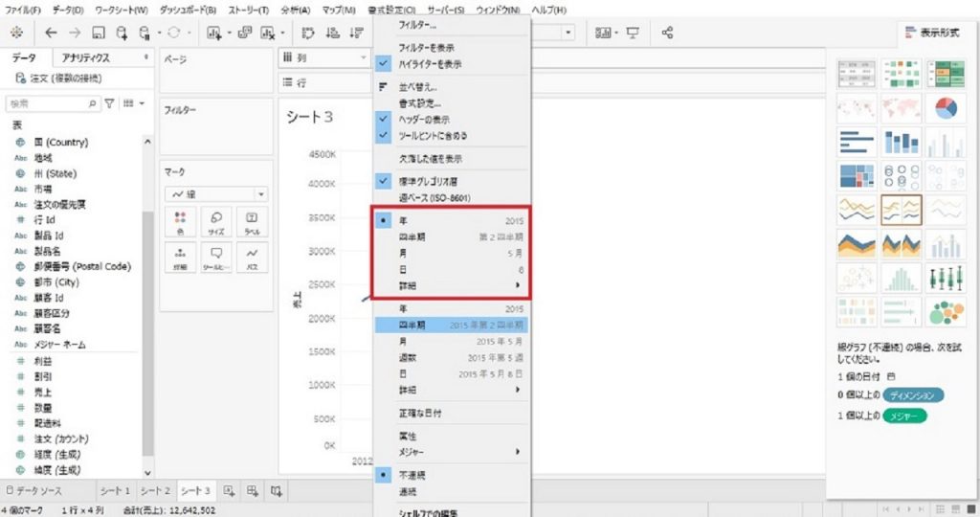Click new dashboard icon in bottom tab bar
The height and width of the screenshot is (517, 980).
tap(253, 491)
